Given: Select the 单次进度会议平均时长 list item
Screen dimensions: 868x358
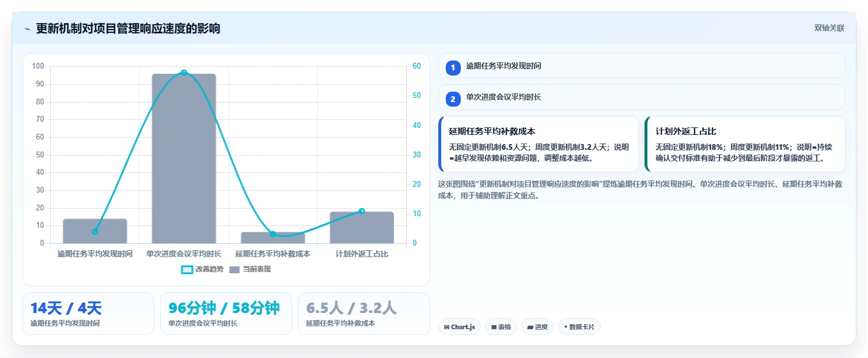Looking at the screenshot, I should 642,97.
